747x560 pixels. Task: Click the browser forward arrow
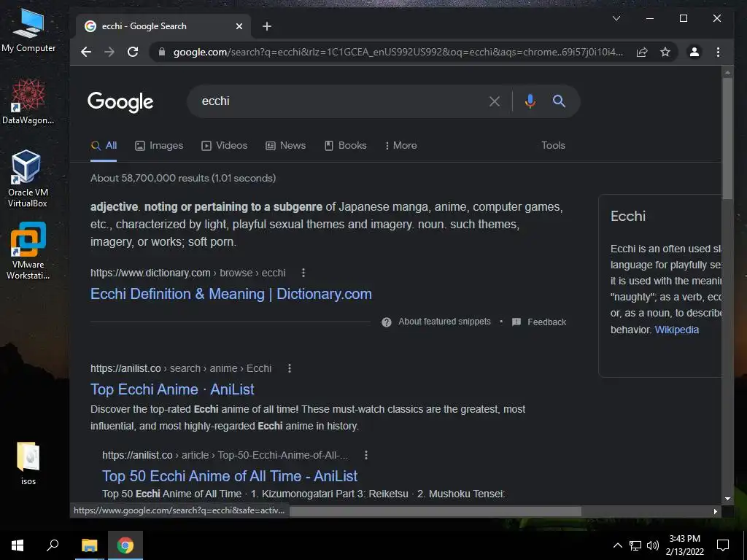click(109, 52)
